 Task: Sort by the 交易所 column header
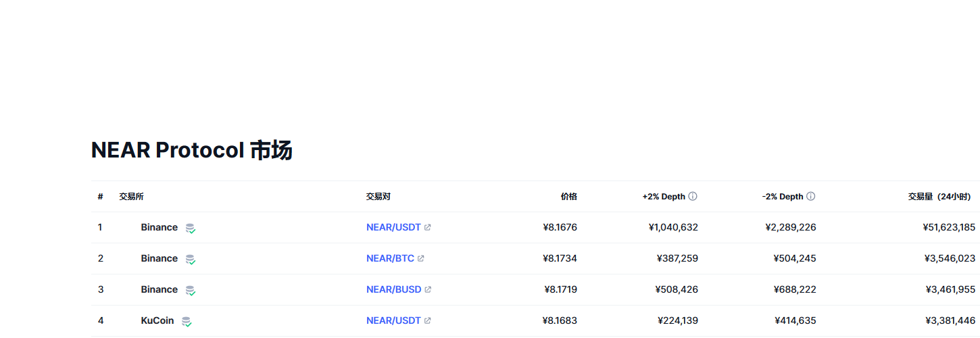point(131,197)
